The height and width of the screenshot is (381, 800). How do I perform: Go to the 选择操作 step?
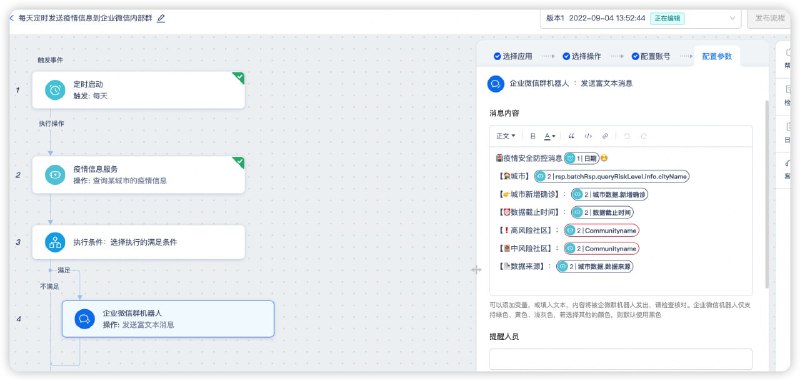[x=582, y=56]
